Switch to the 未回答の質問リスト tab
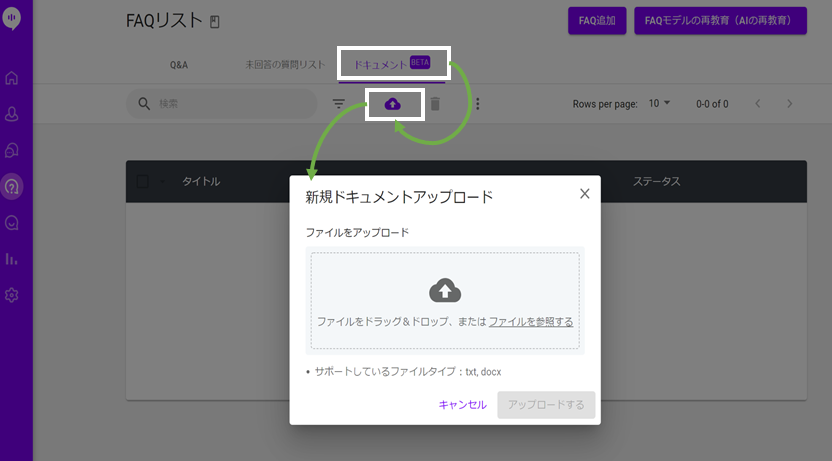832x461 pixels. [x=285, y=65]
